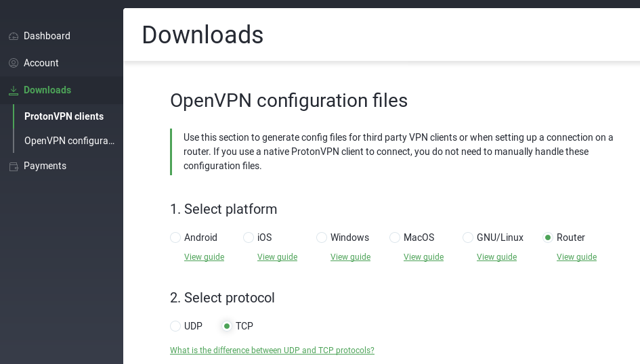Screen dimensions: 640x364
Task: Open ProtonVPN clients submenu item
Action: click(64, 116)
